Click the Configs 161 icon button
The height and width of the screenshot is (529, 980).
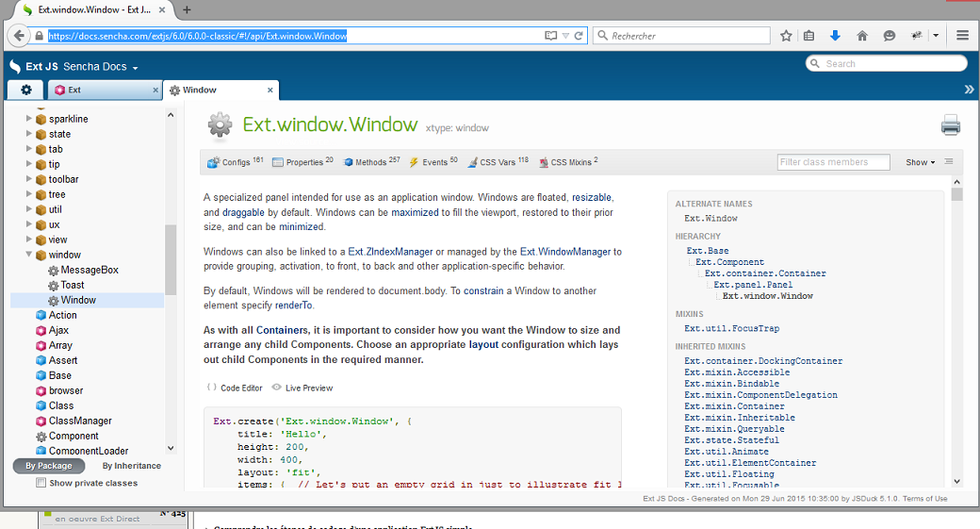click(x=235, y=162)
